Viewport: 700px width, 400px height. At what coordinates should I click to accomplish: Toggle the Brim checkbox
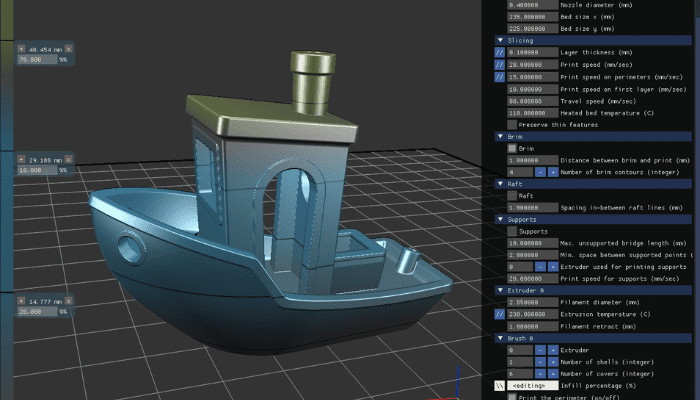pos(512,148)
